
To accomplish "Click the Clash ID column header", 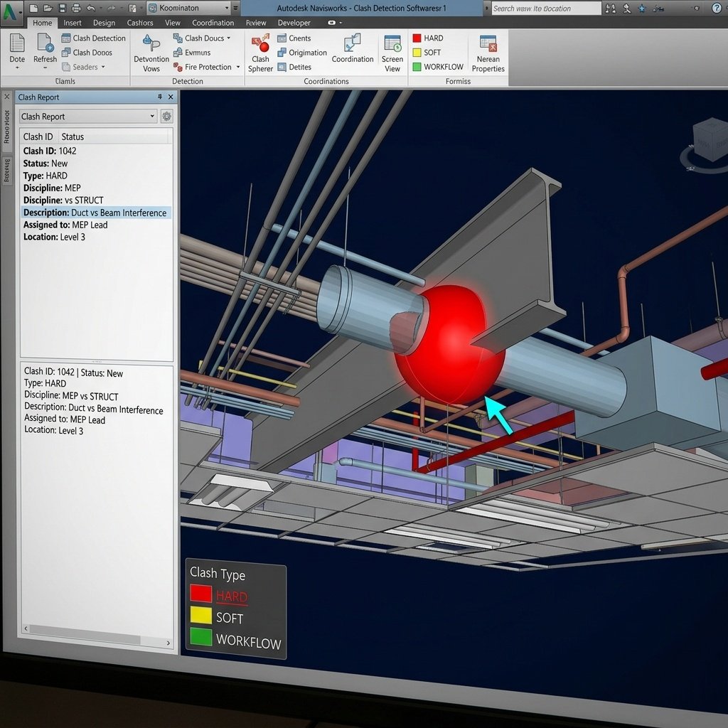I will 38,136.
